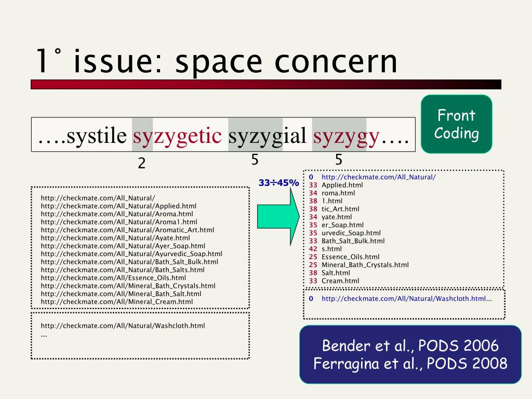The image size is (532, 399).
Task: Click the blue "33÷45%" label
Action: tap(278, 183)
